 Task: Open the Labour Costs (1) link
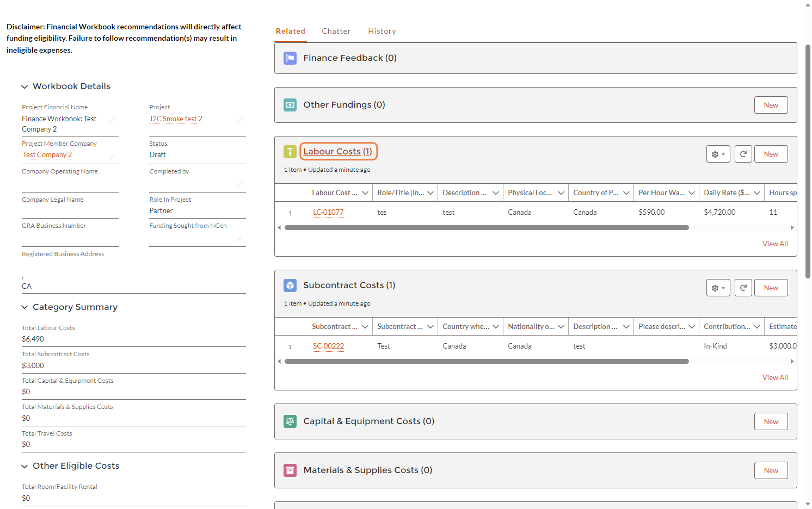[x=337, y=152]
